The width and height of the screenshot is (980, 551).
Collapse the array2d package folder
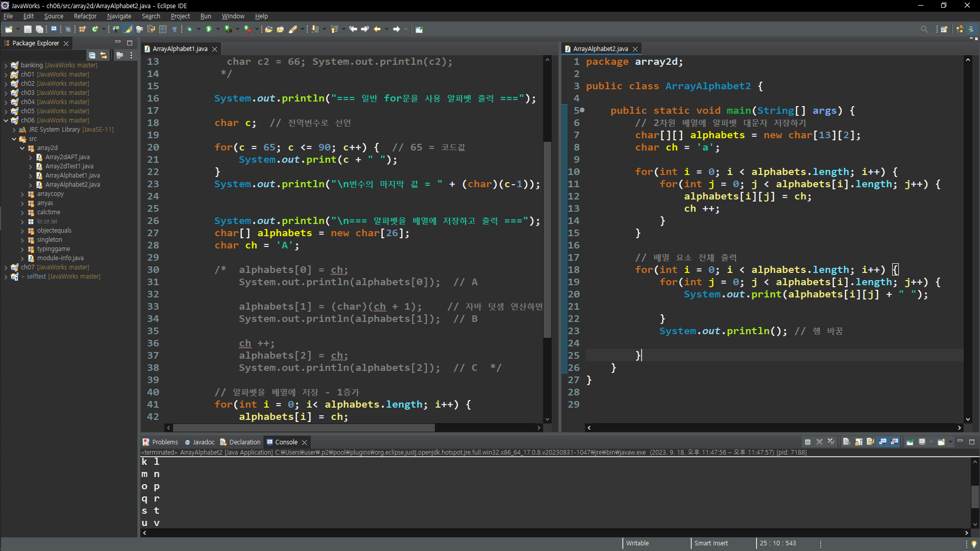coord(22,148)
